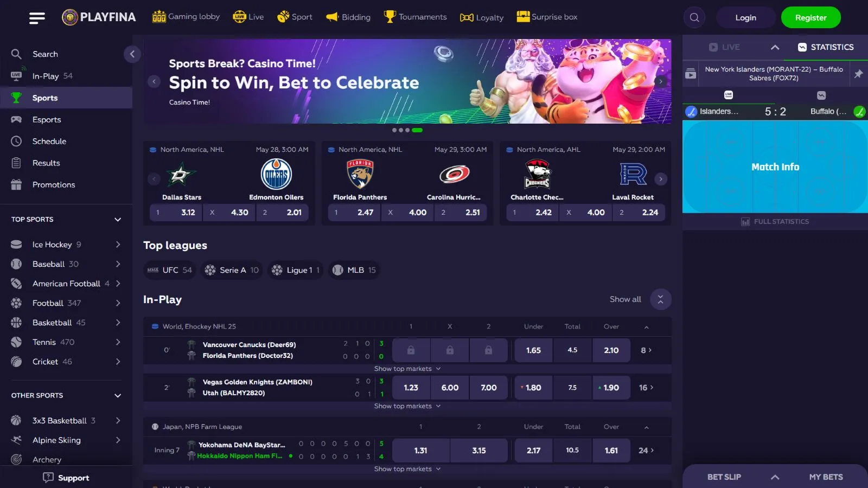Collapse the In-Play section toggle button

coord(660,299)
